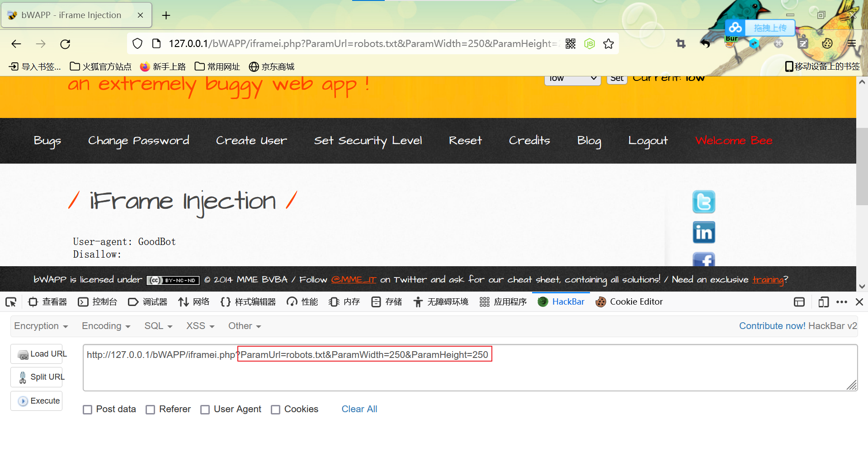The image size is (868, 461).
Task: Open the Burp proxy extension icon
Action: pos(731,42)
